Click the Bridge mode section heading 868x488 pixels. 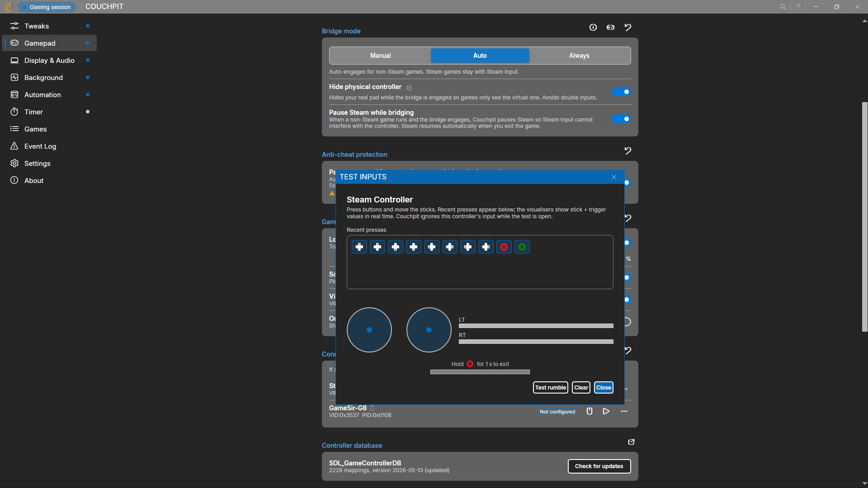click(341, 31)
